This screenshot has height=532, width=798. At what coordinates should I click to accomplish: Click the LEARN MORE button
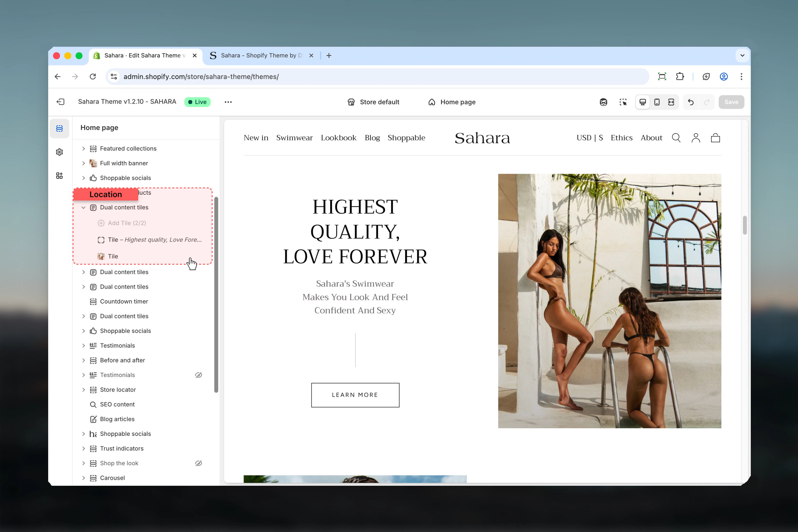click(x=355, y=395)
